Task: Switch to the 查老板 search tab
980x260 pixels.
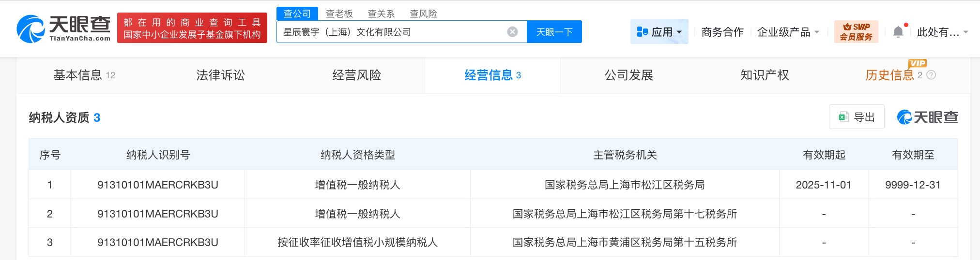Action: pyautogui.click(x=339, y=14)
